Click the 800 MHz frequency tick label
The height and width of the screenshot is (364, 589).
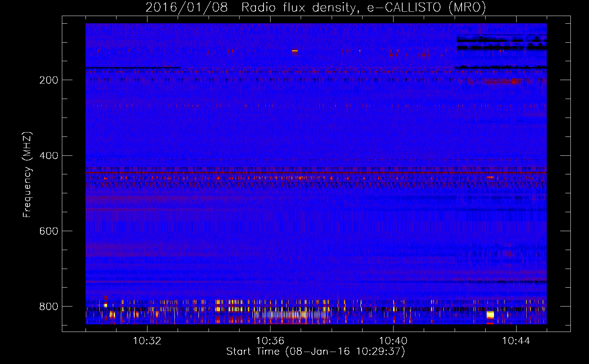pos(49,306)
